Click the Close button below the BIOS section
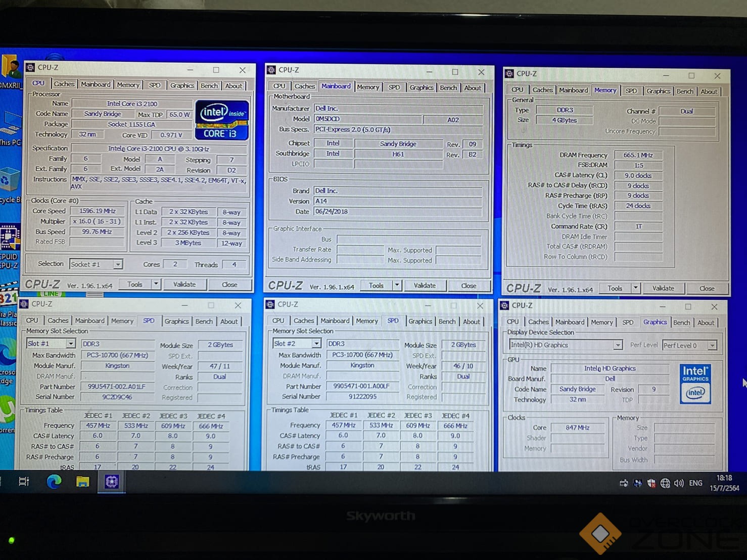The image size is (747, 560). [469, 286]
